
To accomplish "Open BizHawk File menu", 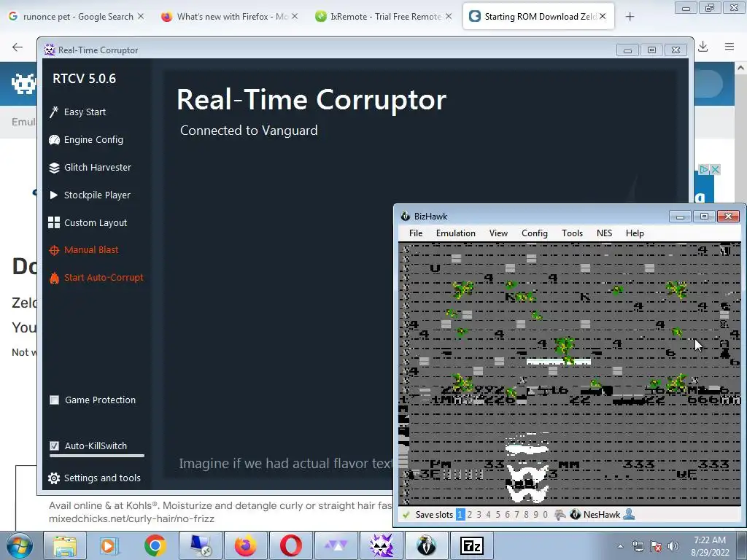I will tap(415, 233).
